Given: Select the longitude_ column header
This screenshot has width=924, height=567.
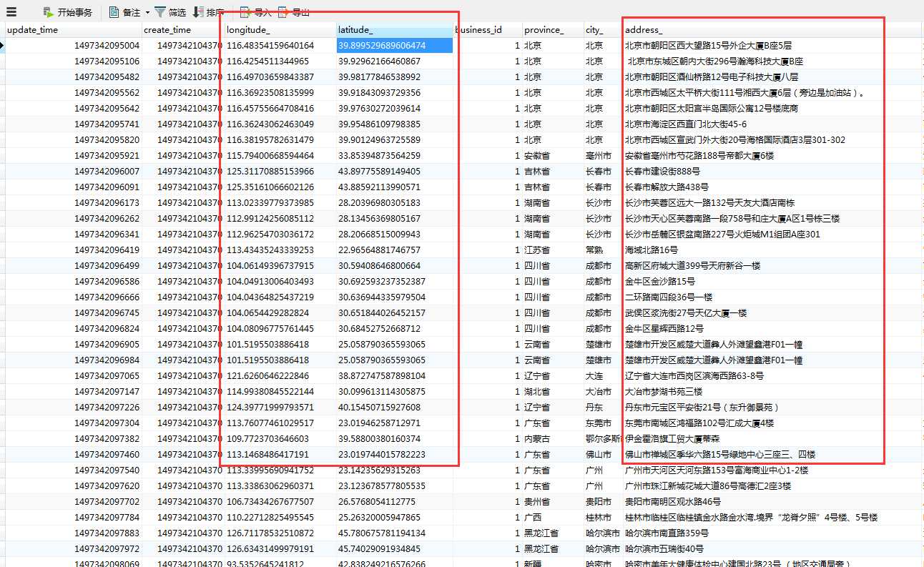Looking at the screenshot, I should [280, 30].
